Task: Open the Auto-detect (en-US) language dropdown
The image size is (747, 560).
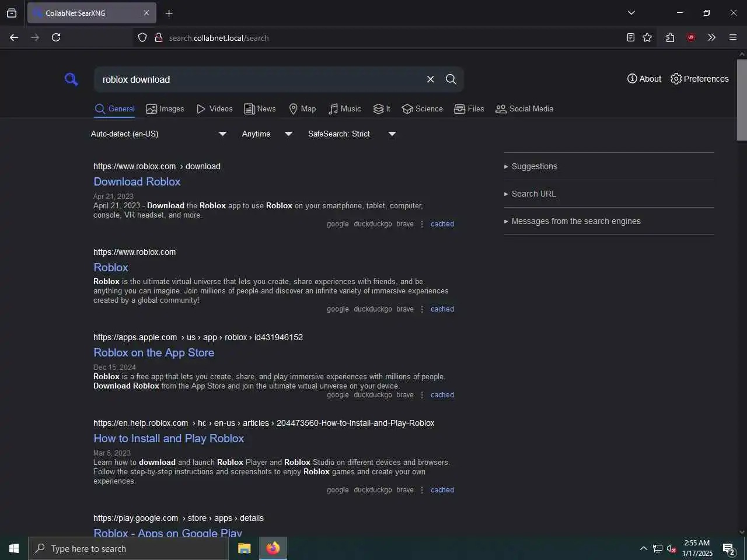Action: point(159,134)
